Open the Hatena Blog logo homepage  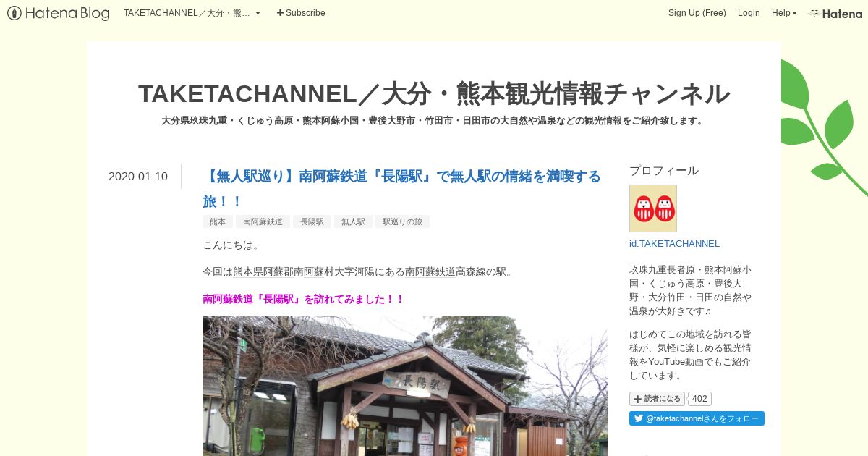(59, 13)
